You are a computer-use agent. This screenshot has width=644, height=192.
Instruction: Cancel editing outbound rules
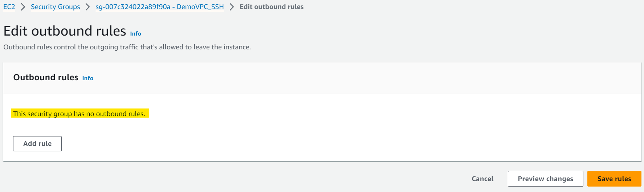[482, 179]
